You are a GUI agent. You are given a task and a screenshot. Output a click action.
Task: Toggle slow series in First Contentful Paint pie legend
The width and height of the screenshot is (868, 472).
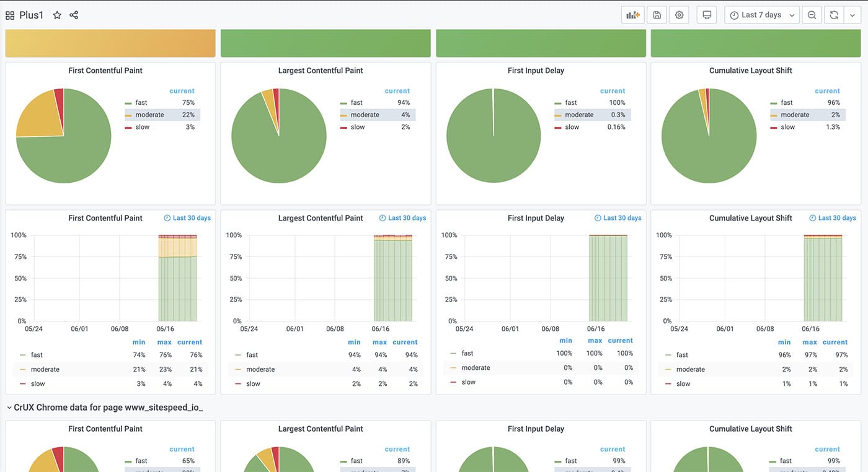click(142, 127)
